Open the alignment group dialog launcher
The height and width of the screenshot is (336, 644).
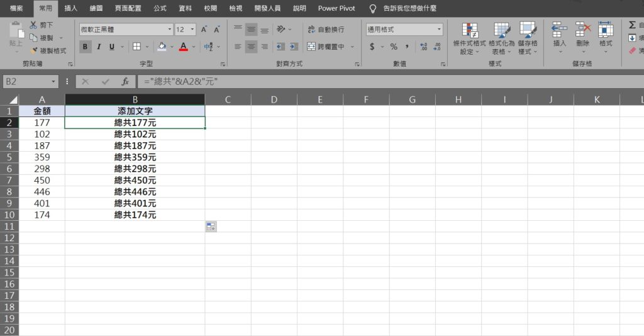pos(357,64)
